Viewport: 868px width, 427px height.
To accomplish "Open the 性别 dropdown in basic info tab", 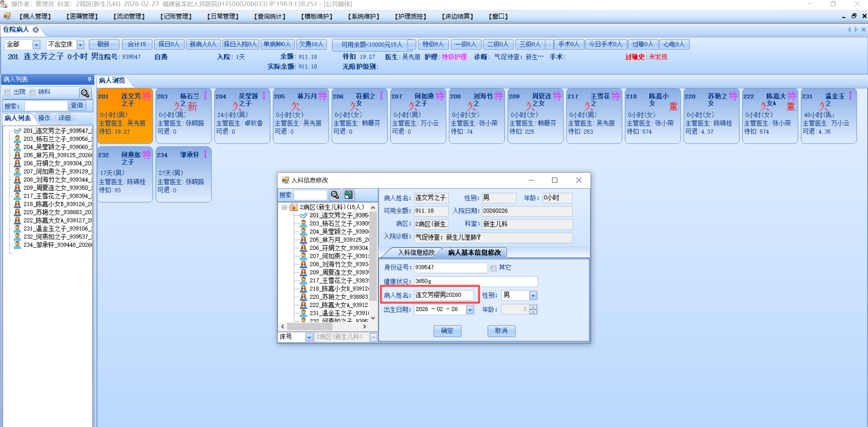I will (x=533, y=296).
